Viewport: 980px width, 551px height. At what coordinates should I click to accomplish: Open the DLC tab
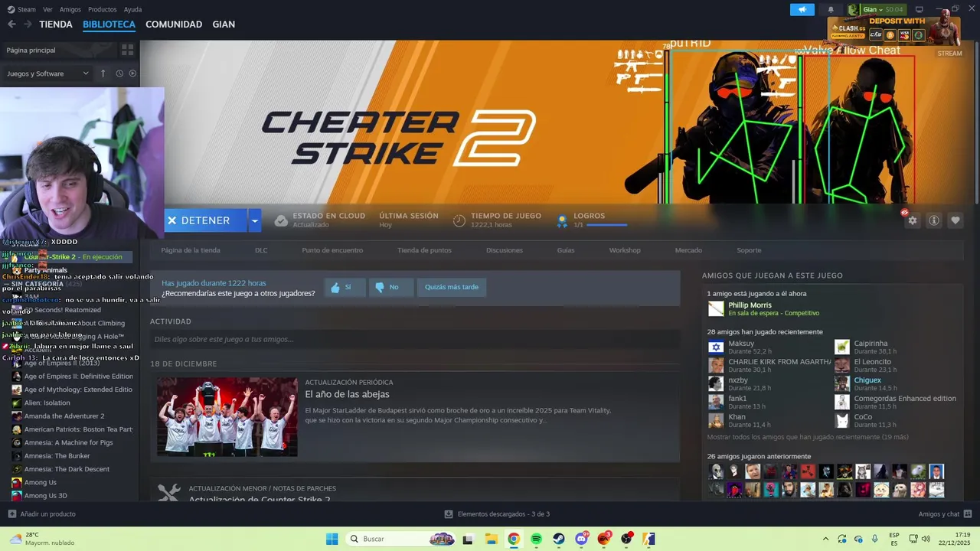(x=261, y=250)
